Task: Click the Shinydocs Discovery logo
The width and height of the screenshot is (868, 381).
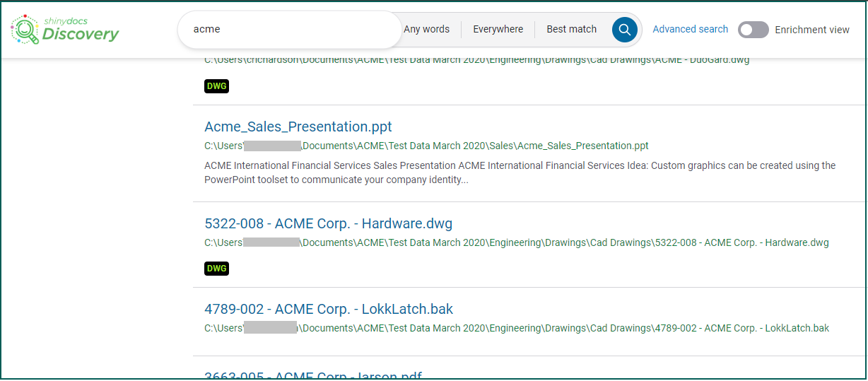Action: pyautogui.click(x=65, y=30)
